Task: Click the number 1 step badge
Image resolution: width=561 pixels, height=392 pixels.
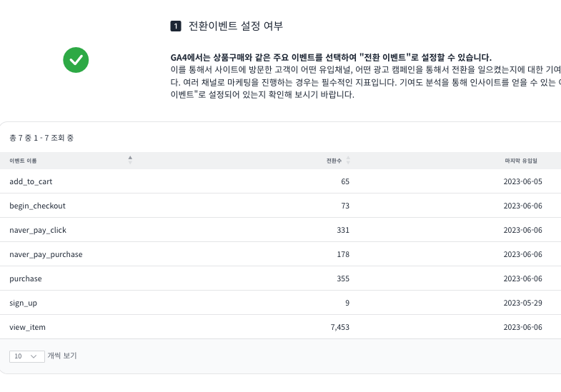Action: (x=175, y=26)
